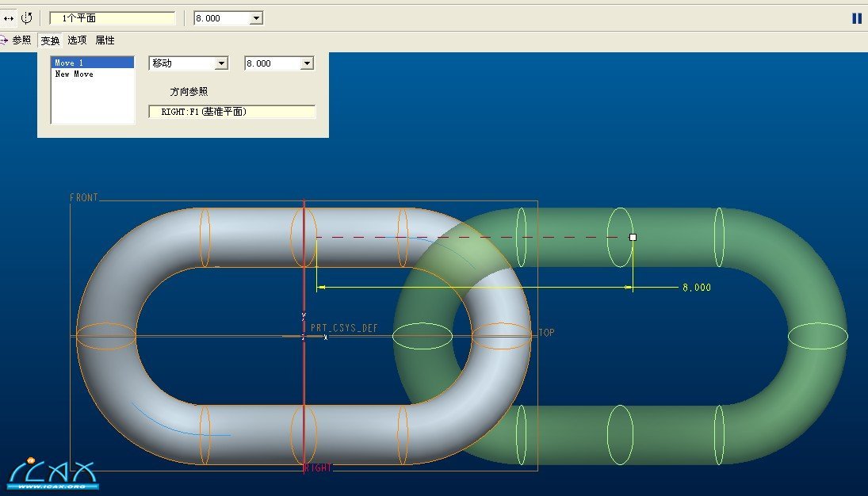Click the arrow icon beside 参照
The width and height of the screenshot is (868, 496).
(x=4, y=40)
